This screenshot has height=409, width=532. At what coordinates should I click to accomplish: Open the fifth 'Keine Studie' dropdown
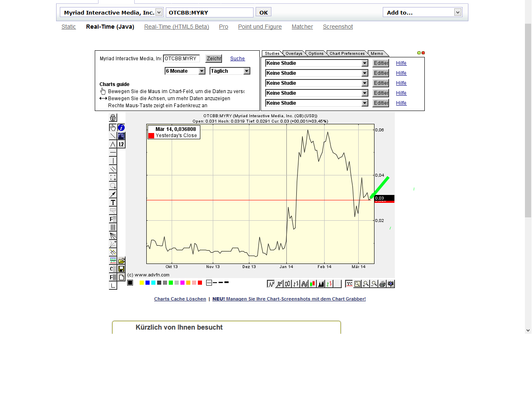(317, 103)
